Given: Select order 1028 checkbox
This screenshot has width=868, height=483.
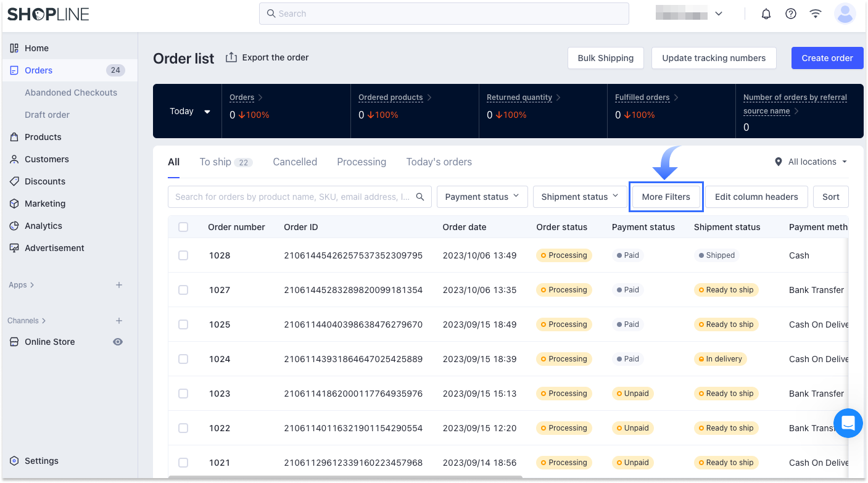Looking at the screenshot, I should [183, 255].
